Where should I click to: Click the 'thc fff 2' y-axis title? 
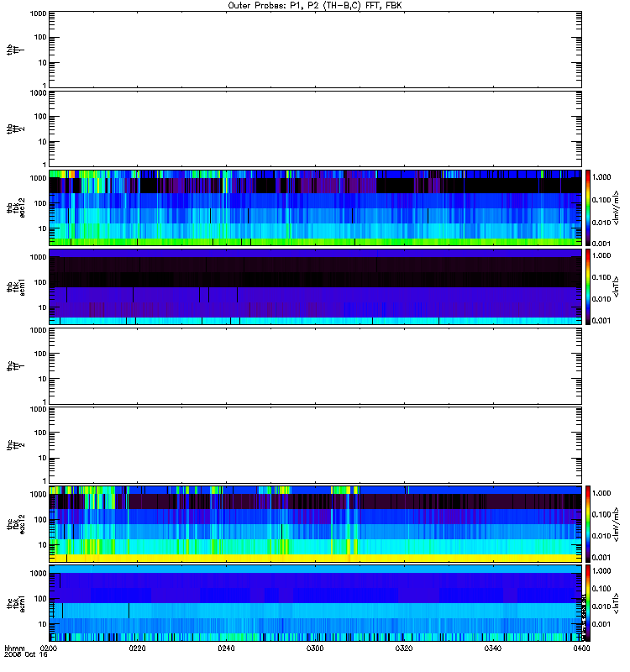tap(15, 445)
